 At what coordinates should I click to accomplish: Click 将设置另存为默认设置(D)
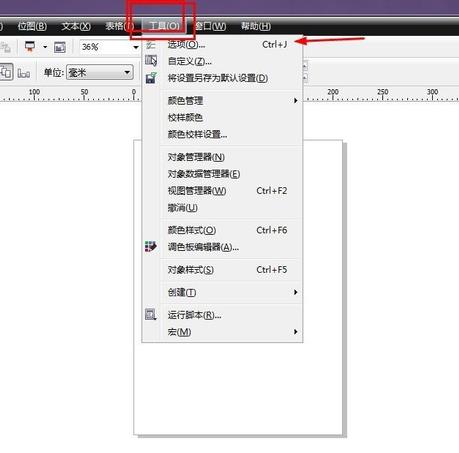coord(222,78)
